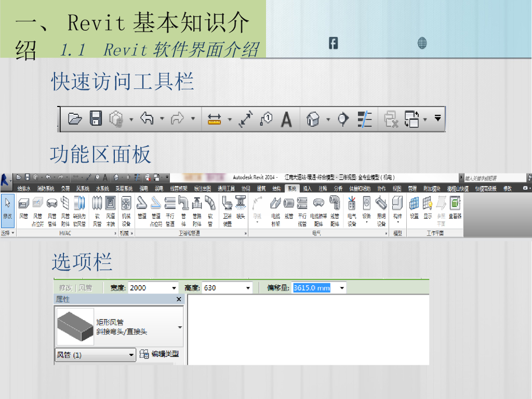Viewport: 532px width, 399px height.
Task: Open the 高度 height dropdown
Action: [x=248, y=288]
